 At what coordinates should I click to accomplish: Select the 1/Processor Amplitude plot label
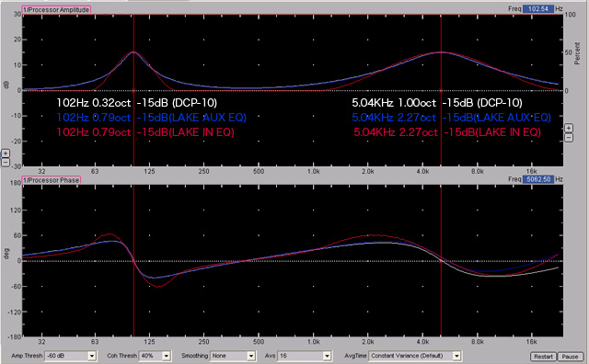tap(56, 10)
